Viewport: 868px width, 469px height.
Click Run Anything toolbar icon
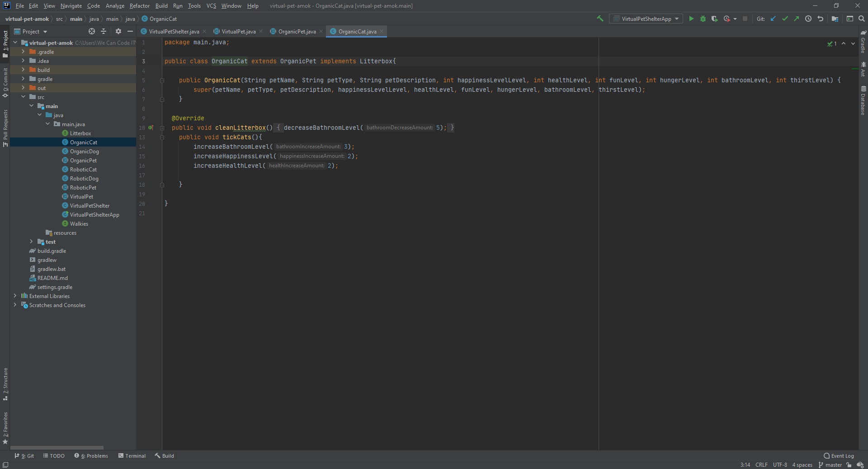pos(850,19)
